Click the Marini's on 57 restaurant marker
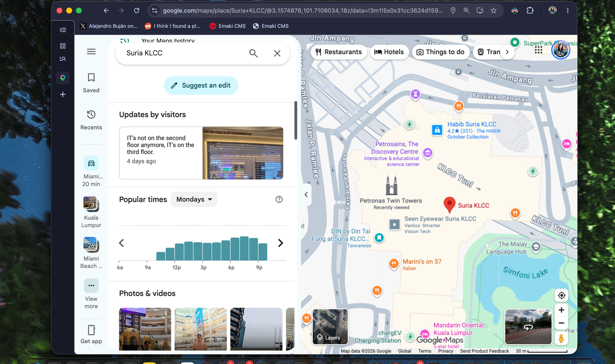Image resolution: width=615 pixels, height=364 pixels. coord(394,263)
